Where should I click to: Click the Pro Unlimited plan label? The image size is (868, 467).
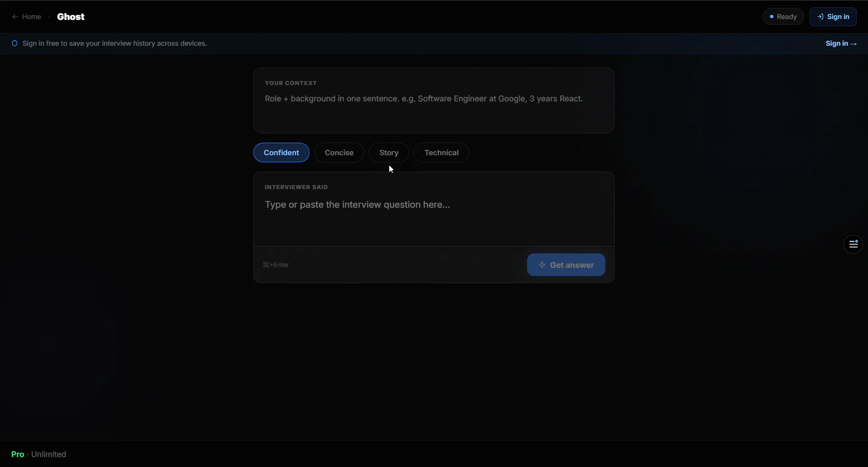(x=39, y=454)
